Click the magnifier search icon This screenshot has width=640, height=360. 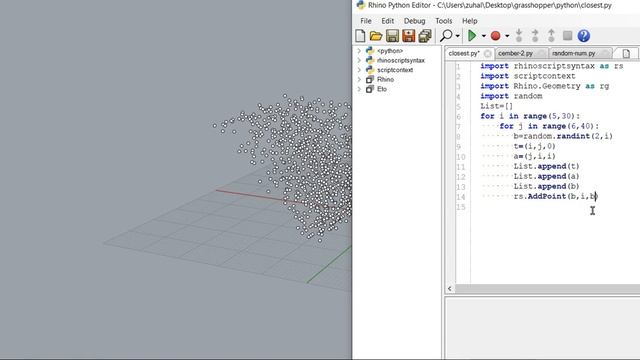(446, 36)
